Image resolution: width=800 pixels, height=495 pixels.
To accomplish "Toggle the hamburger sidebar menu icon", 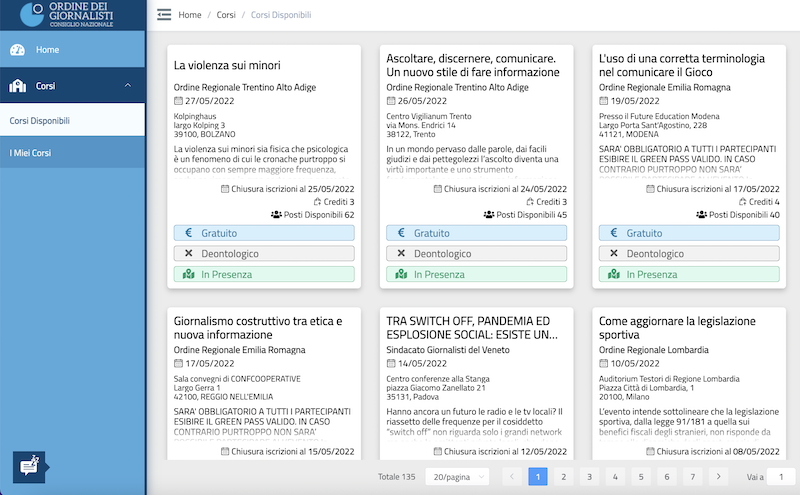I will pos(164,15).
